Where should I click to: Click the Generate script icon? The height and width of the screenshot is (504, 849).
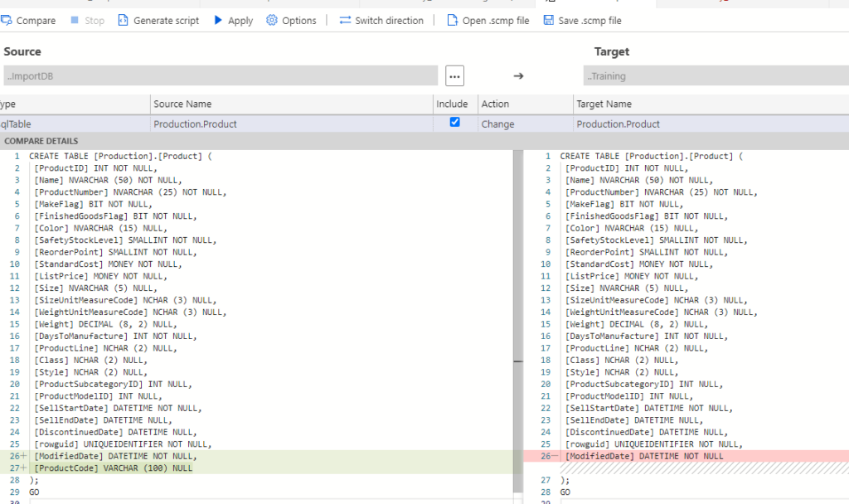click(x=124, y=21)
